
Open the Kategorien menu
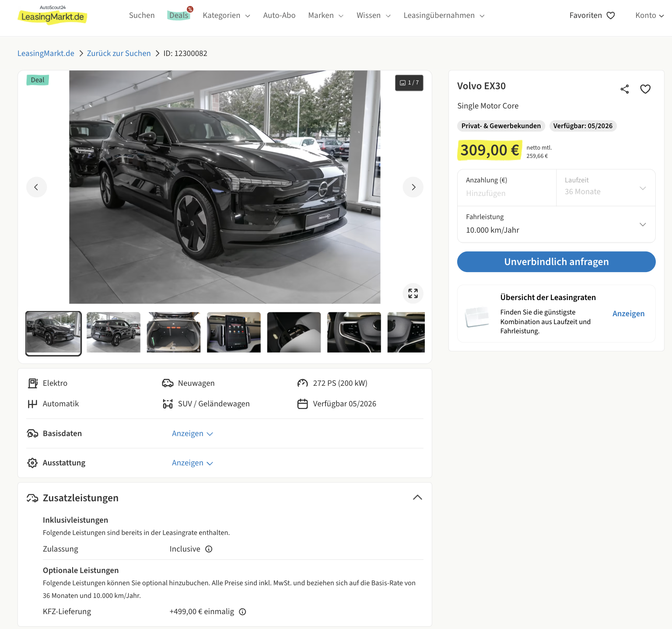point(226,15)
